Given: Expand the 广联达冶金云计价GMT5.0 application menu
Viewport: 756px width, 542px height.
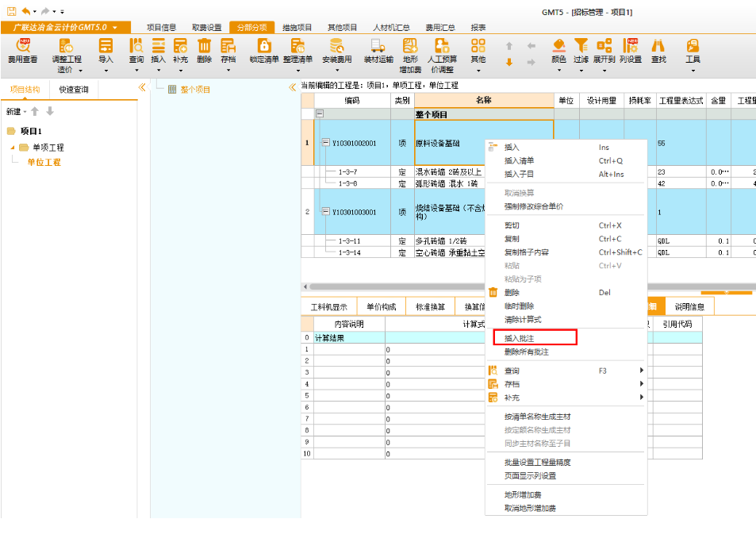Looking at the screenshot, I should 115,28.
